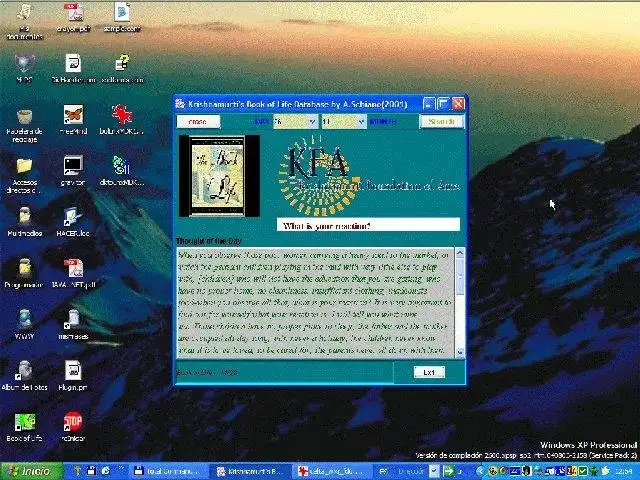Click the close button in the toolbar
The width and height of the screenshot is (640, 480).
198,122
